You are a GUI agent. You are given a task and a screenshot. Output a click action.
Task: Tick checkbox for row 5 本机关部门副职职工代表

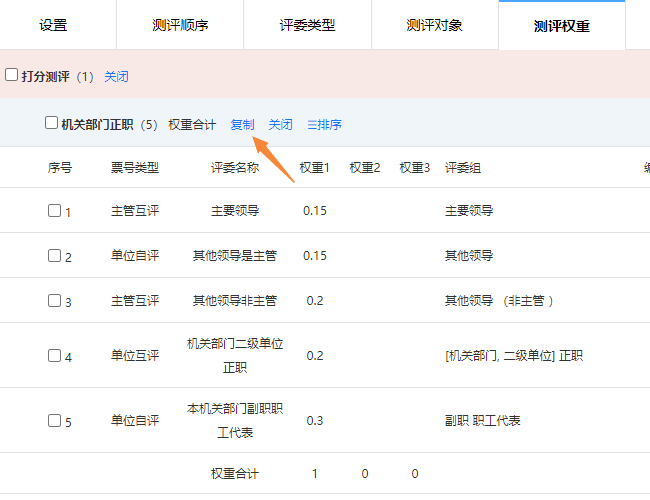click(54, 420)
